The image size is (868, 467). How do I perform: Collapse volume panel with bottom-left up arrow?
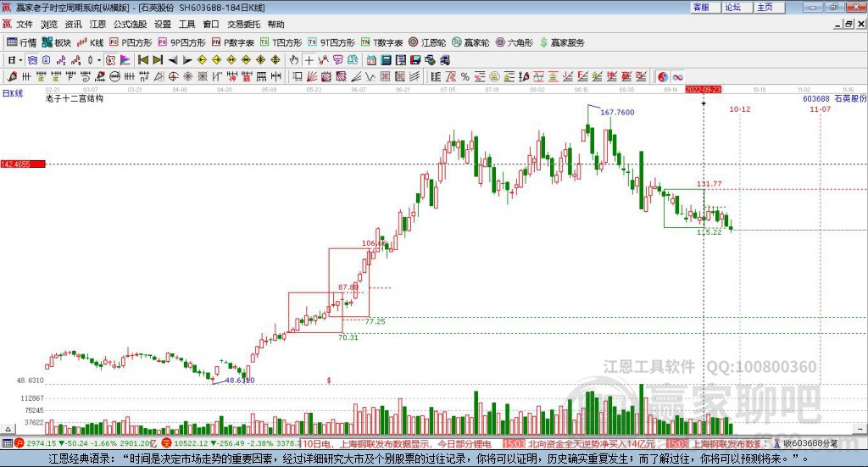tap(8, 429)
